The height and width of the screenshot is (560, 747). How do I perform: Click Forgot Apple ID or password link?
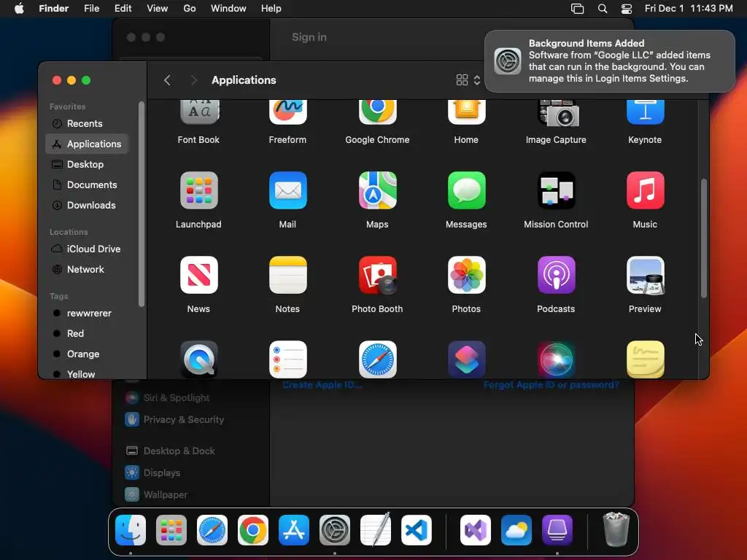tap(551, 385)
